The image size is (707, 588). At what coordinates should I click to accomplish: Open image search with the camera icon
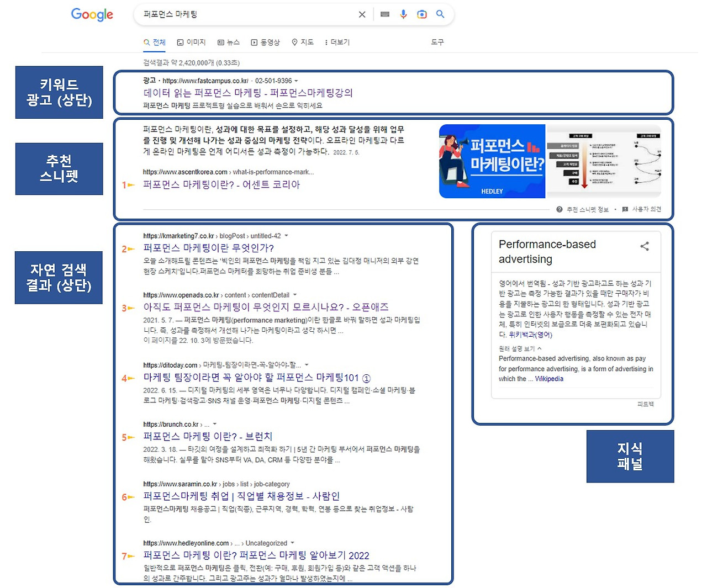coord(422,14)
